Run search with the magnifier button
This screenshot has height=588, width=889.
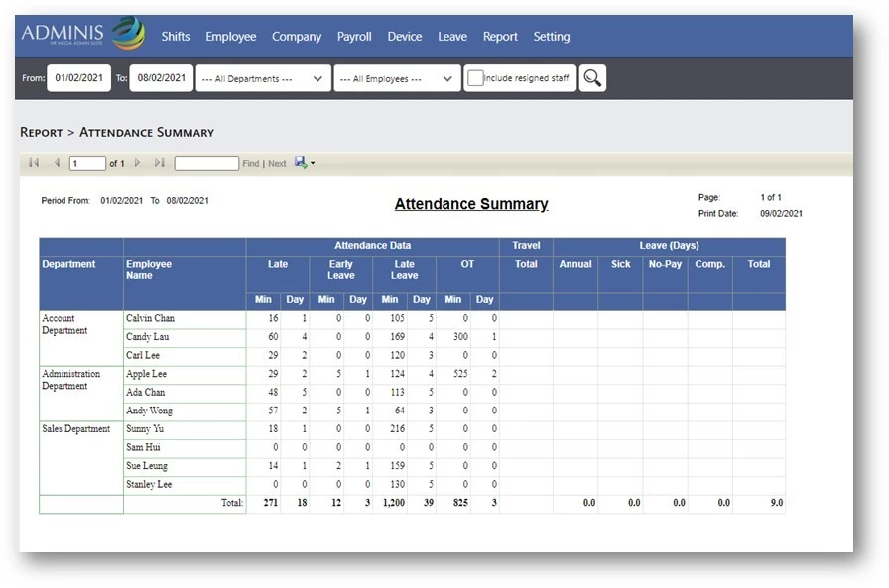tap(592, 78)
